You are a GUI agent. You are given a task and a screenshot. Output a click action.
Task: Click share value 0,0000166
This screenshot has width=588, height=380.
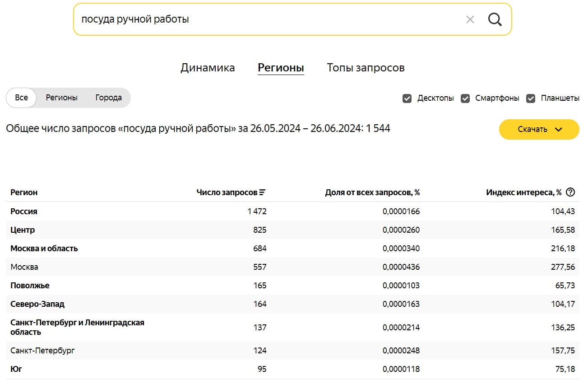(401, 211)
